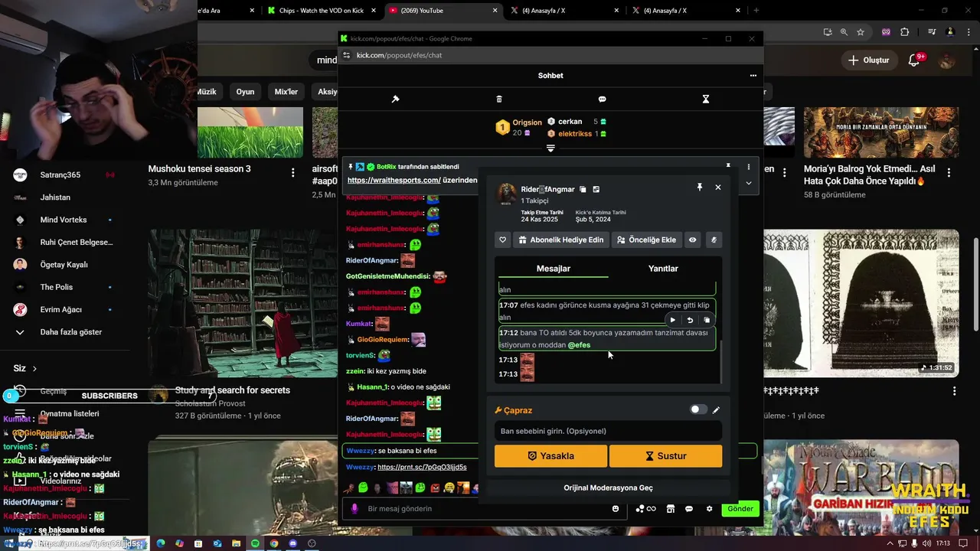980x551 pixels.
Task: Click the trash can icon in chat toolbar
Action: [499, 99]
